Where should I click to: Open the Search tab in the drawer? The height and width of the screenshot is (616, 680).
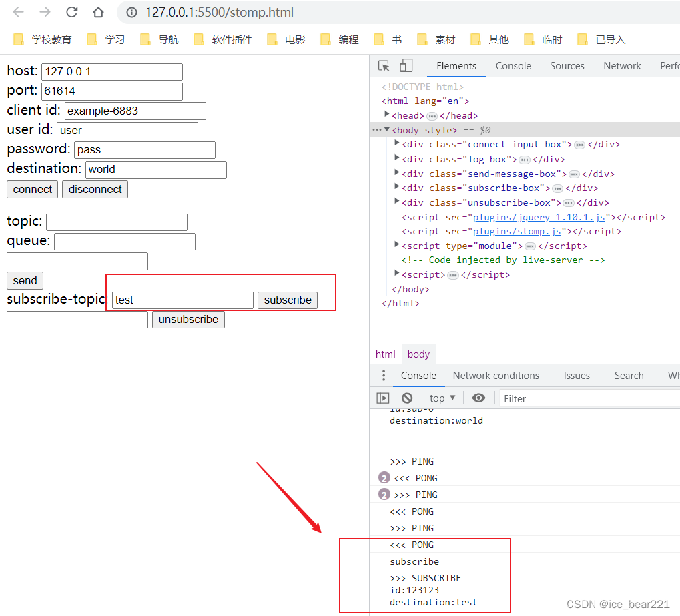click(x=628, y=375)
